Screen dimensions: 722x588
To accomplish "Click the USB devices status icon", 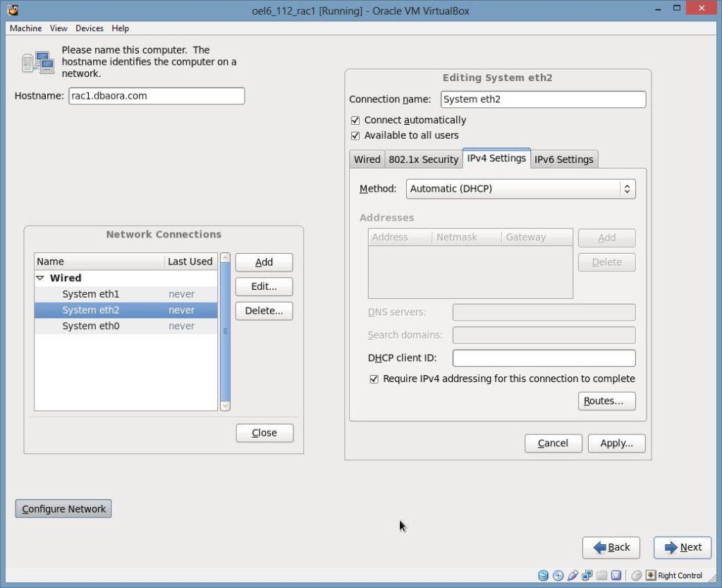I will tap(573, 575).
